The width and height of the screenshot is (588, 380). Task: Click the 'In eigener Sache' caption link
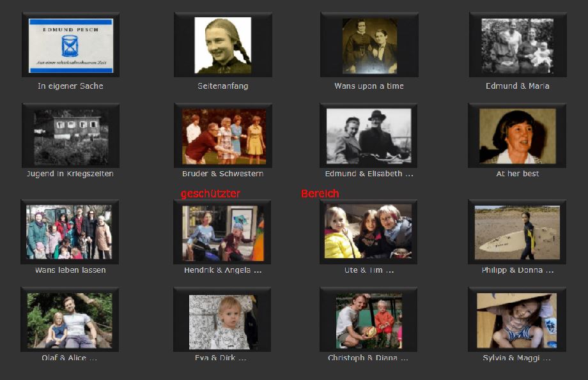pyautogui.click(x=70, y=86)
